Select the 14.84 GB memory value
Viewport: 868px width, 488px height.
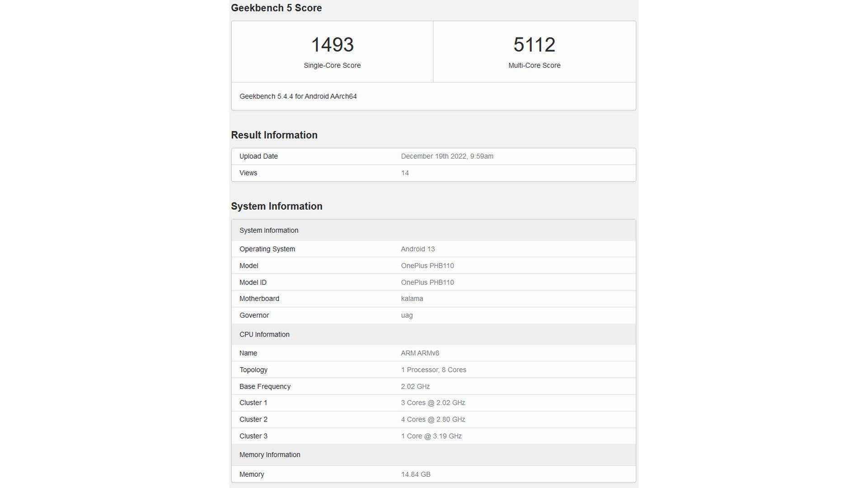[x=415, y=474]
